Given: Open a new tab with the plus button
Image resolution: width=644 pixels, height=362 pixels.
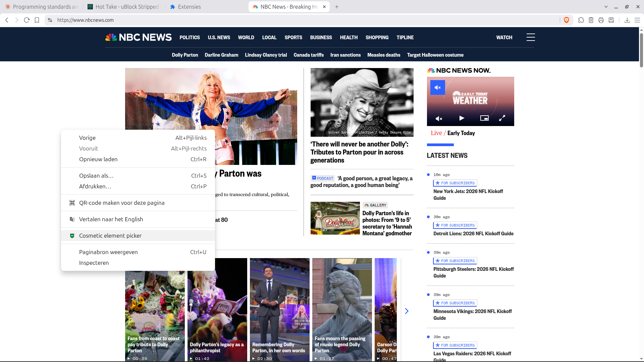Looking at the screenshot, I should (x=337, y=7).
